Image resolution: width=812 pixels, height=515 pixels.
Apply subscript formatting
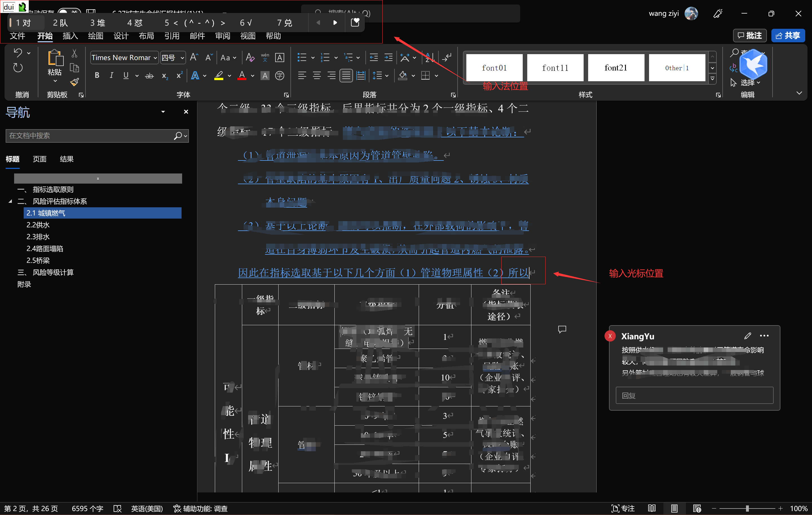point(165,76)
